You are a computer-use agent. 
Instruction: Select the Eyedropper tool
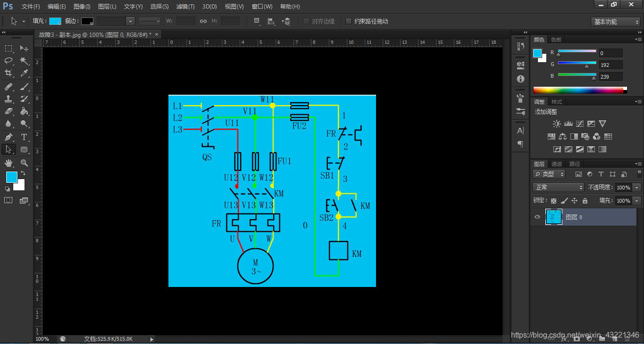(24, 73)
